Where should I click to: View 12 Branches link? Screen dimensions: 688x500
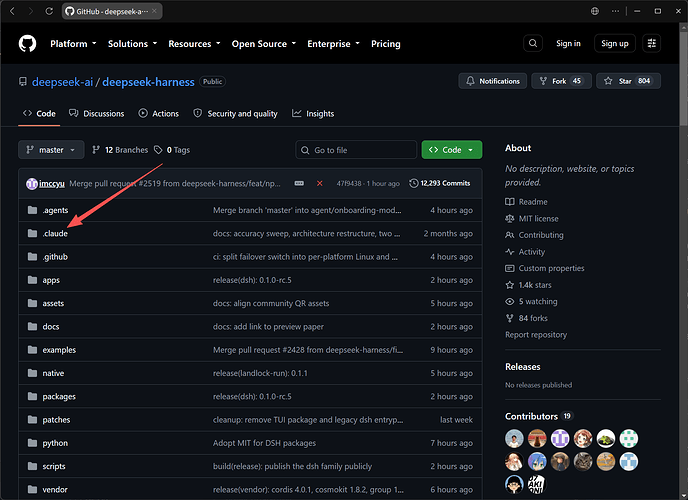click(120, 150)
